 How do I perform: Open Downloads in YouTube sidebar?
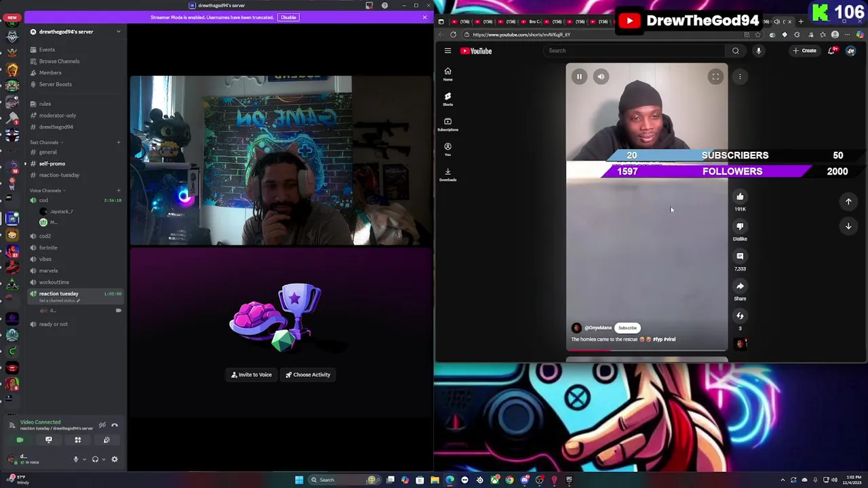(x=448, y=174)
